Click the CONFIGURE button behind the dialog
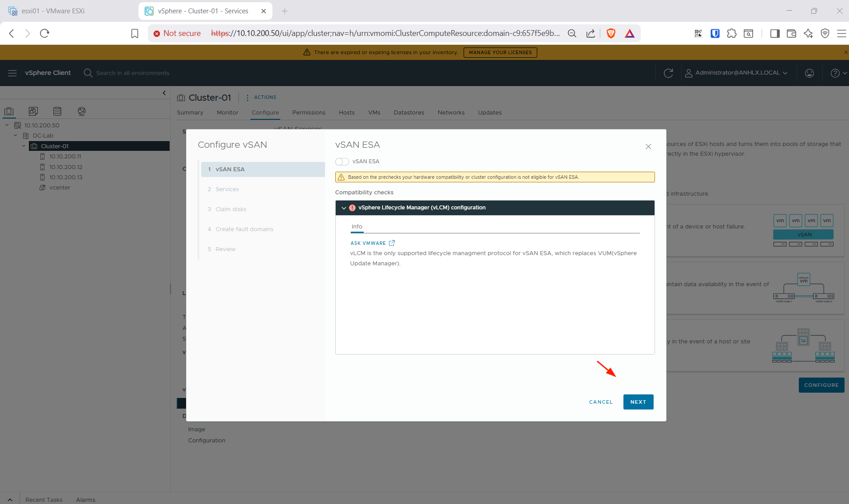Screen dimensions: 849x504 [x=821, y=385]
